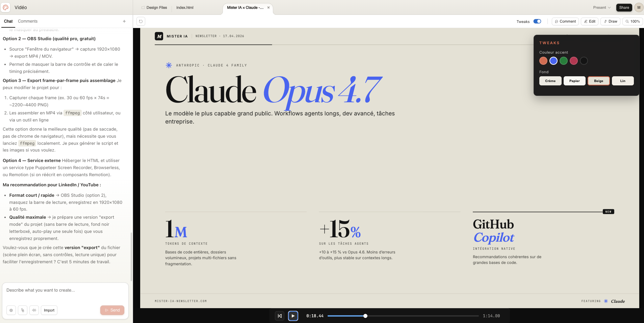Choose the black accent color

(x=584, y=61)
